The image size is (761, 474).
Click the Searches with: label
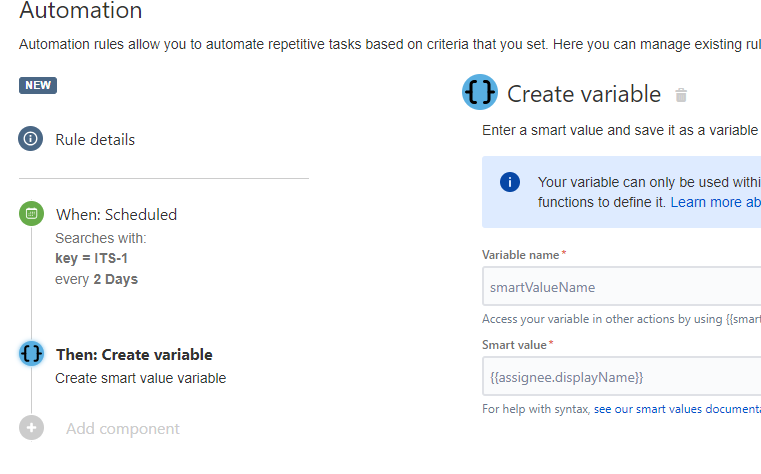tap(100, 238)
